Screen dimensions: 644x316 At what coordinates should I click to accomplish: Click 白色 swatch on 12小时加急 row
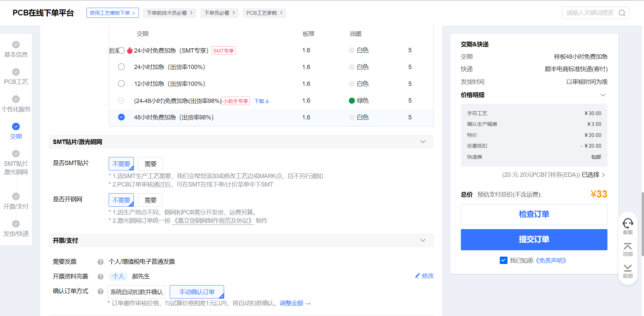[x=352, y=84]
